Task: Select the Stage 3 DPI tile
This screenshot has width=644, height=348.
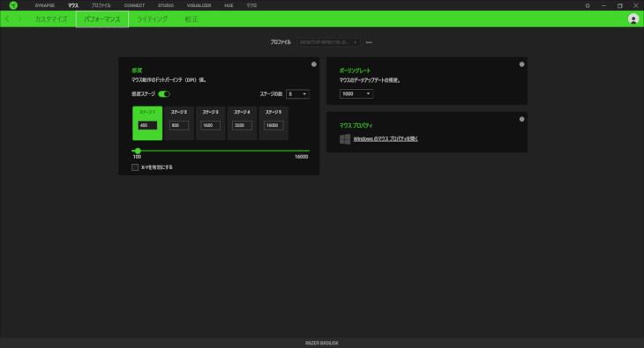Action: tap(210, 123)
